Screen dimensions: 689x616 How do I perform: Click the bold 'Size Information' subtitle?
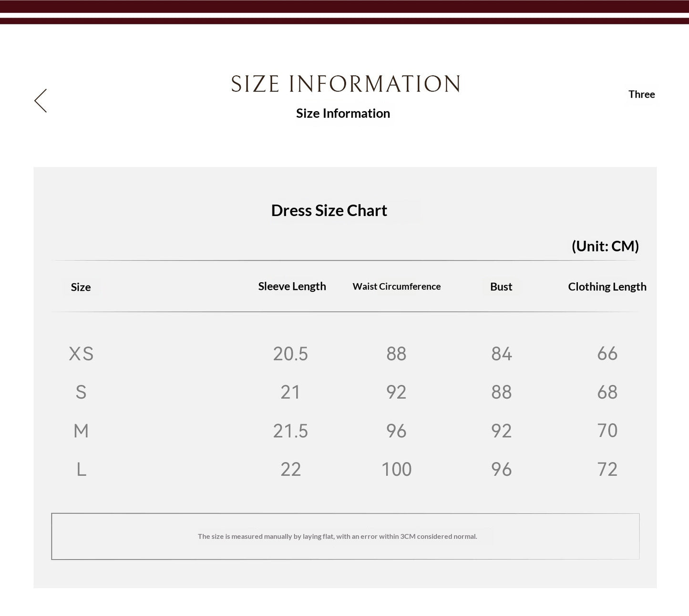point(343,113)
